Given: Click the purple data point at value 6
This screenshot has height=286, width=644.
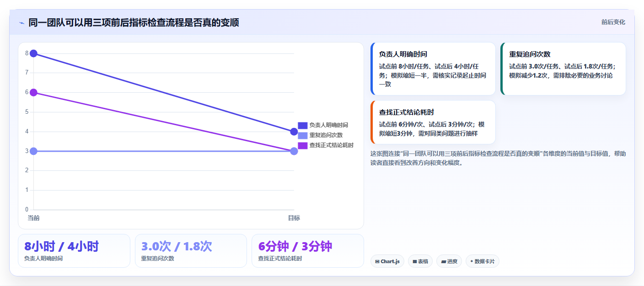Looking at the screenshot, I should (x=33, y=92).
